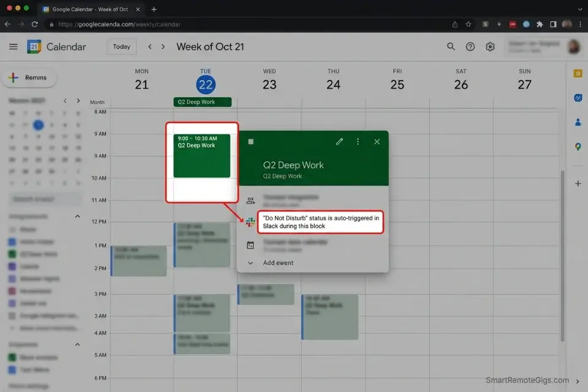
Task: Toggle the blue checkbox in the lower calendar list
Action: click(x=12, y=370)
